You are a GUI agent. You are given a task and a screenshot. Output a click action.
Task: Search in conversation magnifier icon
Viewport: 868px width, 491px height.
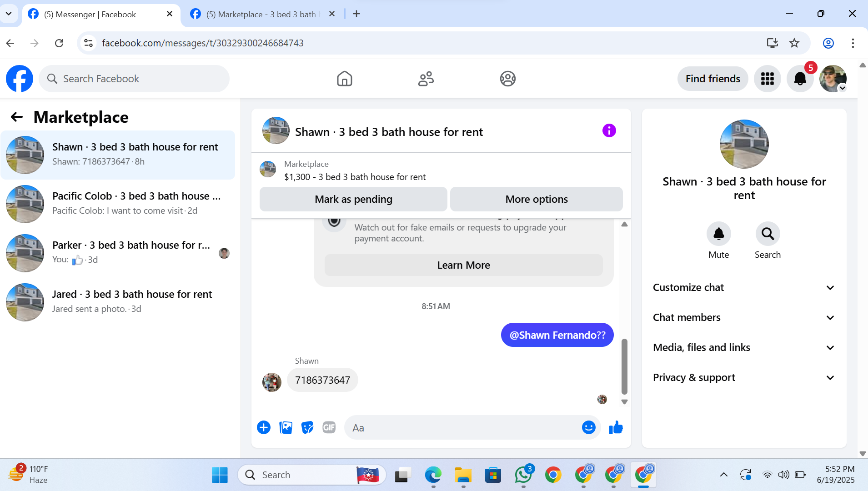coord(768,234)
